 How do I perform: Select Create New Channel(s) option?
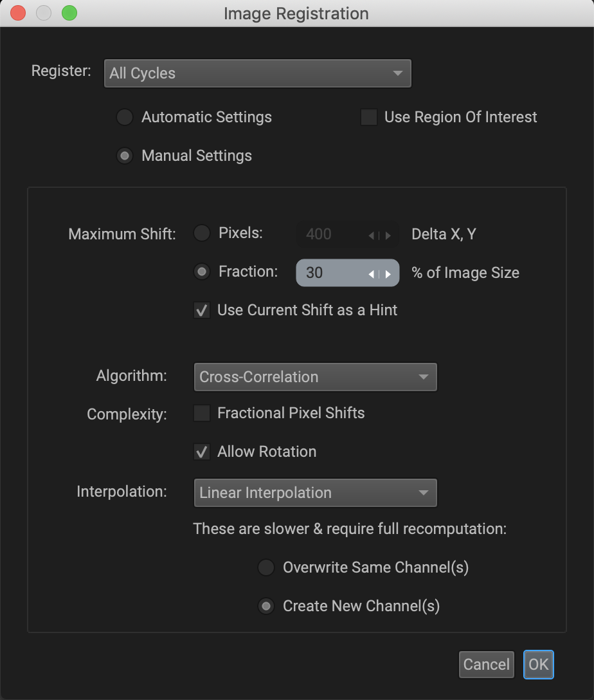tap(266, 606)
